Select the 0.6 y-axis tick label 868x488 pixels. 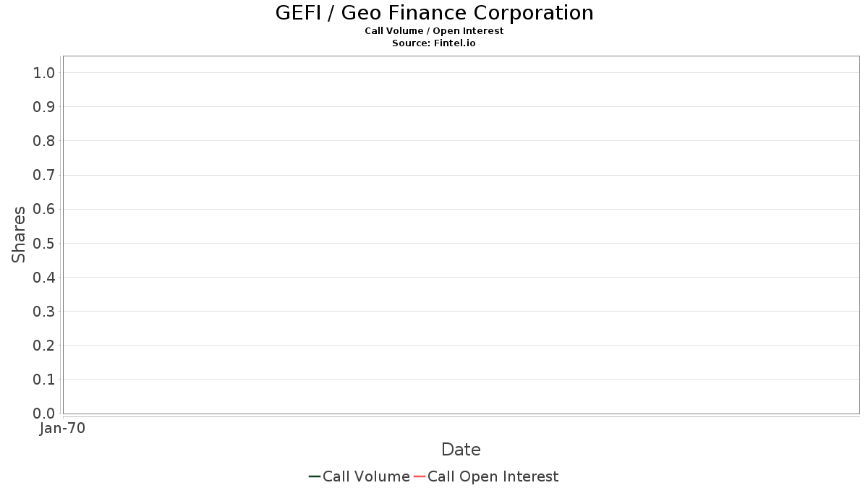pos(44,209)
